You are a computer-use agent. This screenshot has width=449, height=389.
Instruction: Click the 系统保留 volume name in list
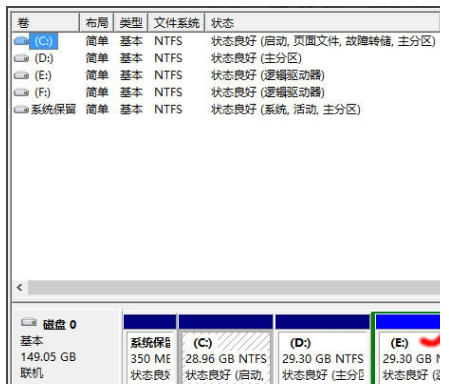(x=53, y=109)
